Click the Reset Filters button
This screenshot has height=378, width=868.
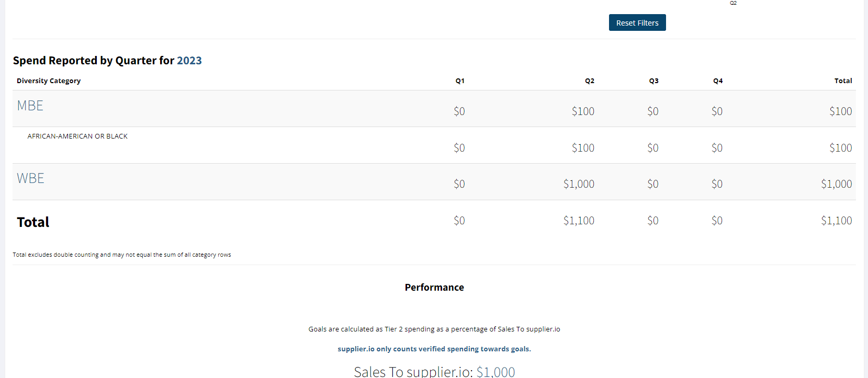(637, 22)
